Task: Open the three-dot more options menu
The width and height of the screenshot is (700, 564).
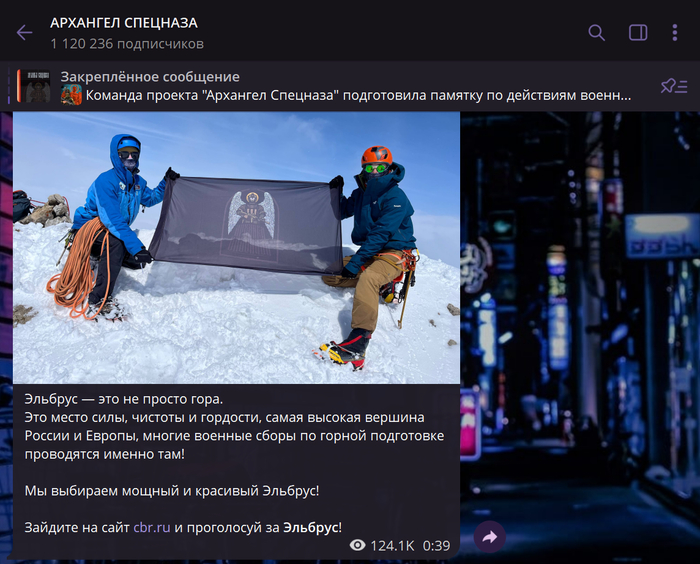Action: click(x=675, y=33)
